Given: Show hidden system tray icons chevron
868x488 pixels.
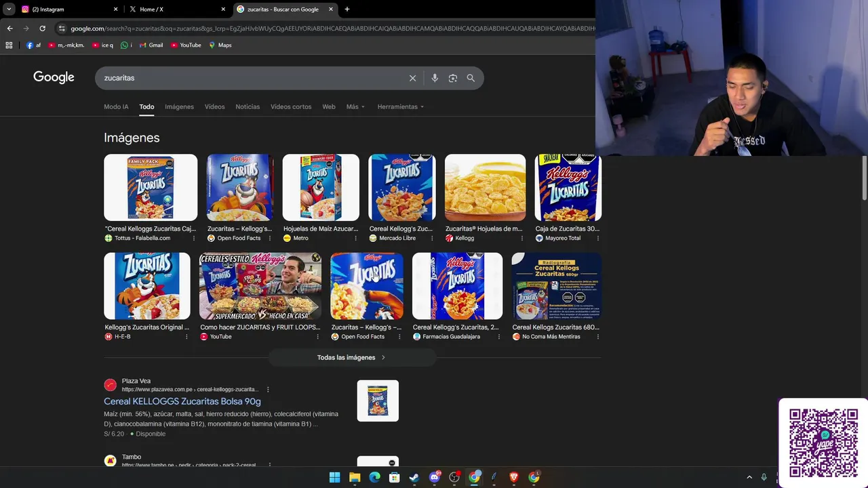Looking at the screenshot, I should (x=749, y=477).
